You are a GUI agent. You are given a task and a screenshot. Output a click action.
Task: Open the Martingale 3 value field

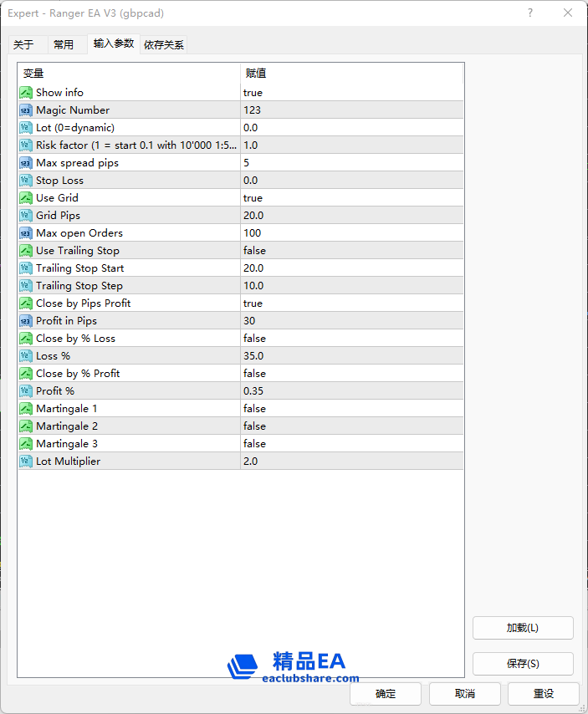(x=351, y=444)
